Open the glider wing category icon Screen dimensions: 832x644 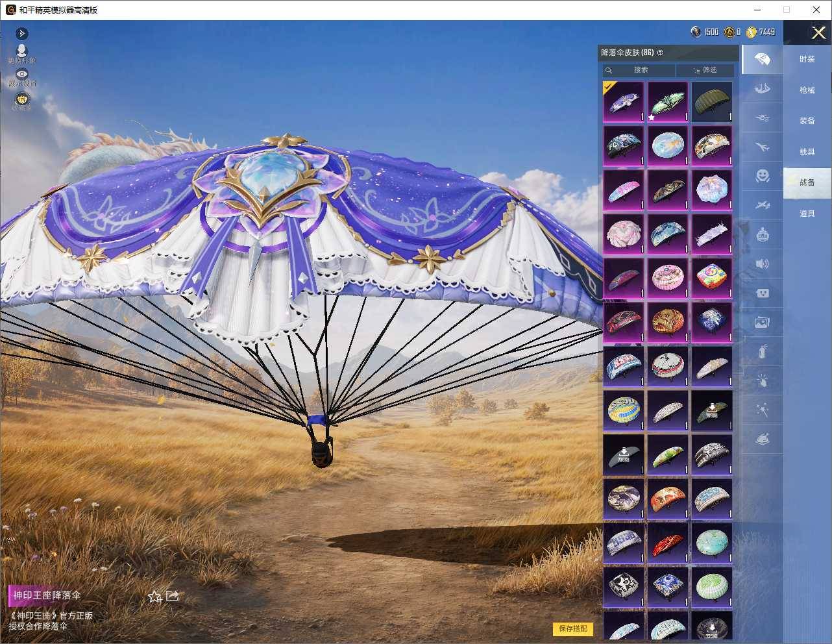click(x=762, y=88)
